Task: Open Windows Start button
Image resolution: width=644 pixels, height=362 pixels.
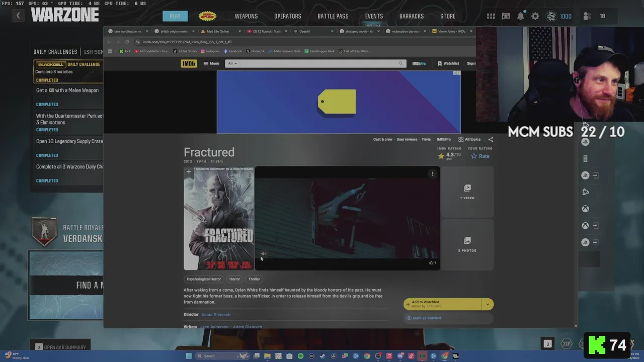Action: [x=189, y=356]
